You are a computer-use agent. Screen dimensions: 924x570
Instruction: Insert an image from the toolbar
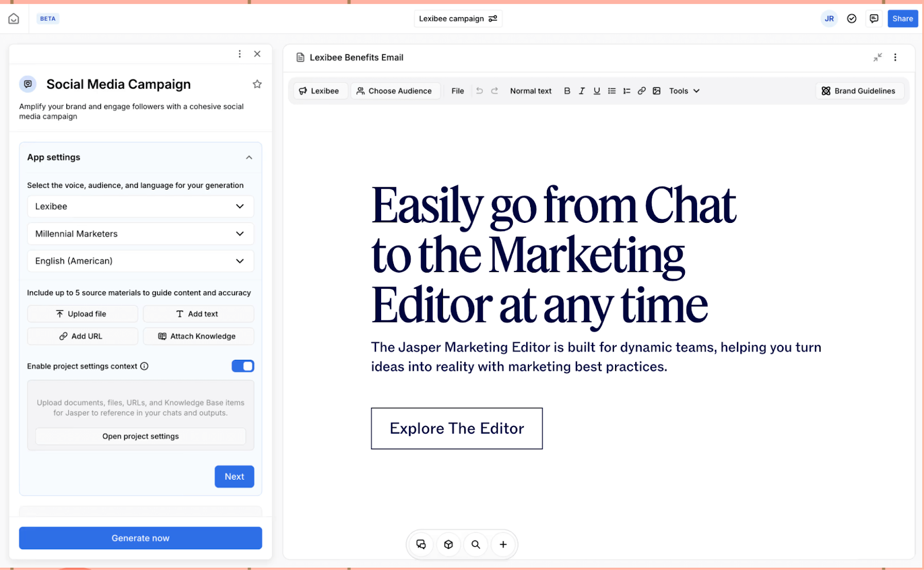[x=657, y=91]
